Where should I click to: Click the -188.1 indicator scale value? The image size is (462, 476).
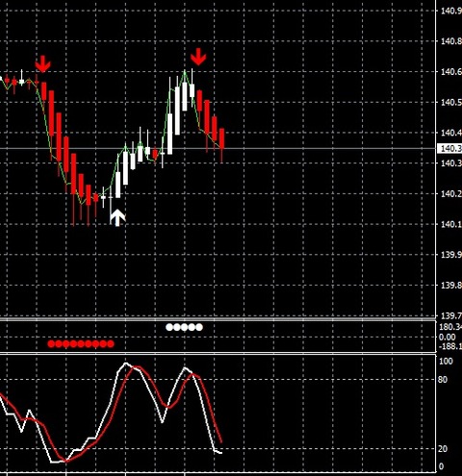pos(450,346)
